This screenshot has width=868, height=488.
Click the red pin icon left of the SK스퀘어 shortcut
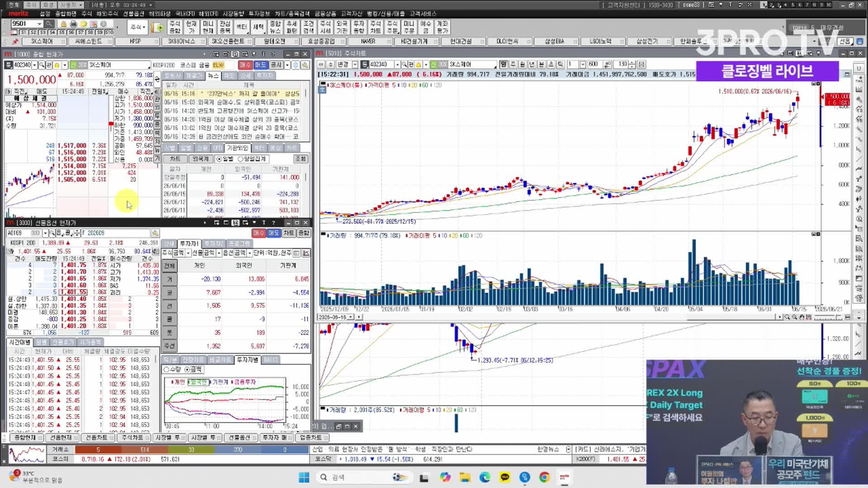point(15,41)
